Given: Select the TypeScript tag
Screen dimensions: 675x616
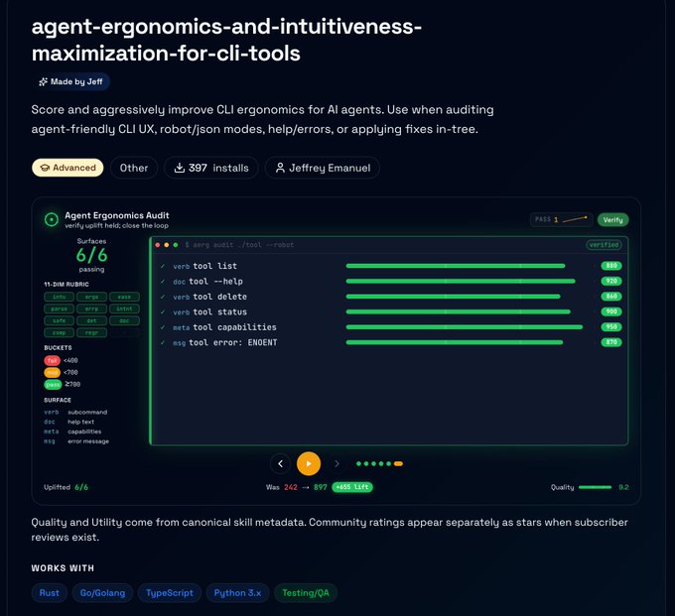Looking at the screenshot, I should [170, 593].
